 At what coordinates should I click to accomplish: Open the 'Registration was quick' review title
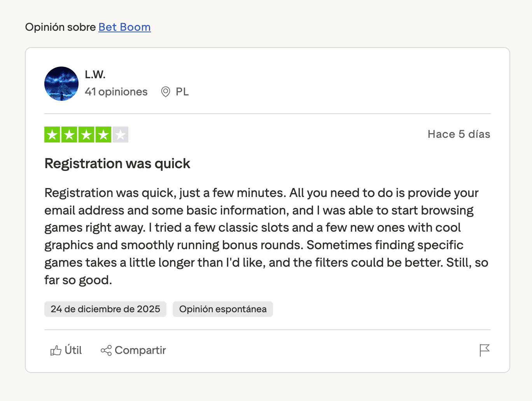point(117,164)
